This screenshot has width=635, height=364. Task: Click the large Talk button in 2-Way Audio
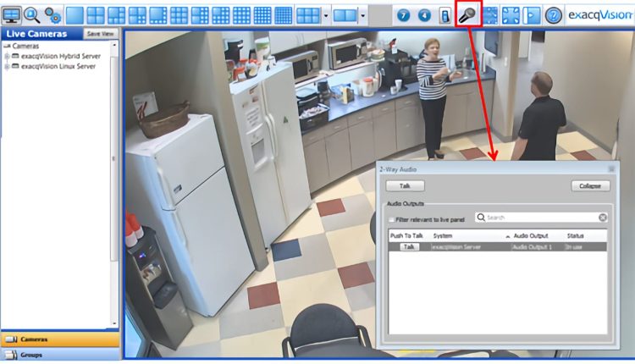coord(405,186)
